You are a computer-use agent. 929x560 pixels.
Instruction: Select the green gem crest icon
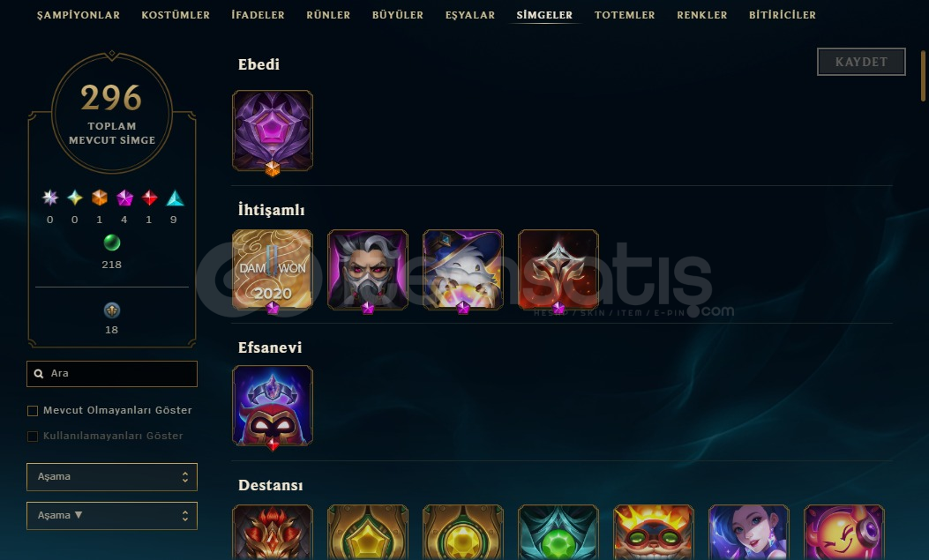pos(558,532)
